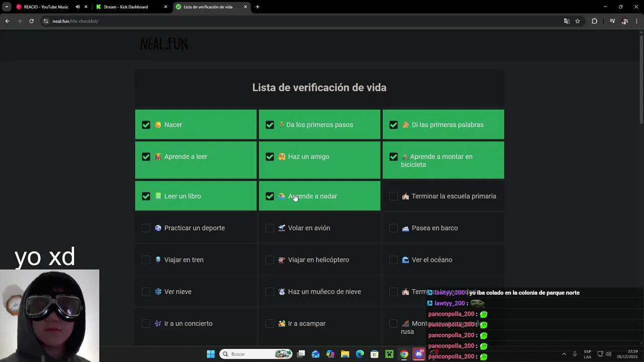Check the Viajar en tren box

pyautogui.click(x=146, y=260)
